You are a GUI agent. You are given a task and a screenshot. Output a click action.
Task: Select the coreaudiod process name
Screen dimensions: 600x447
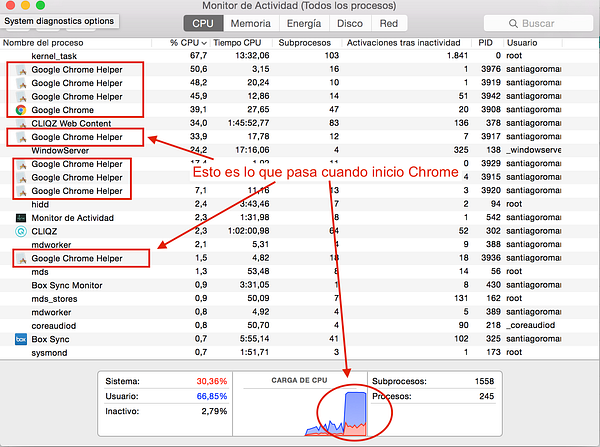tap(54, 326)
